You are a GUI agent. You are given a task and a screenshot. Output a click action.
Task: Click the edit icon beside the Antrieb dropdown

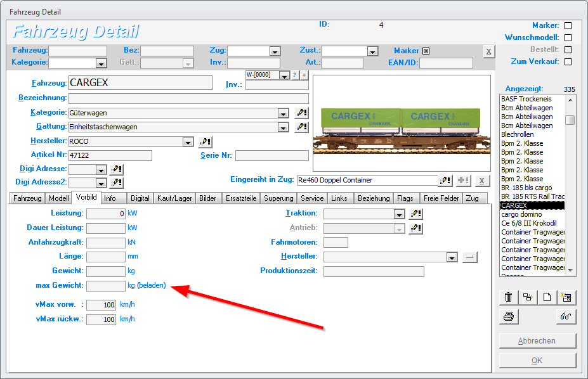[416, 228]
